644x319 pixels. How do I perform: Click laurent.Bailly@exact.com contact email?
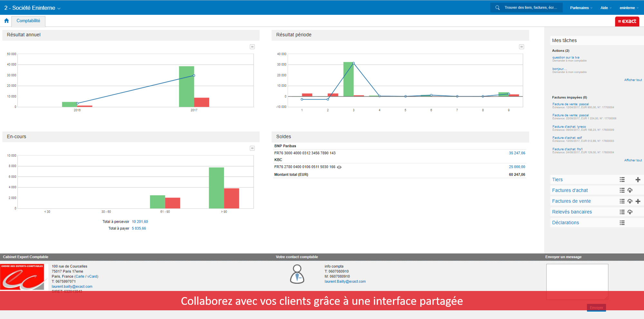[x=345, y=282]
